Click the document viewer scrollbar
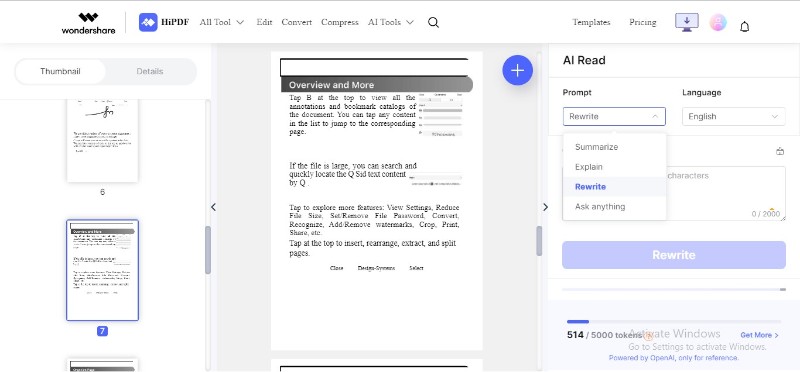The height and width of the screenshot is (372, 800). 539,241
